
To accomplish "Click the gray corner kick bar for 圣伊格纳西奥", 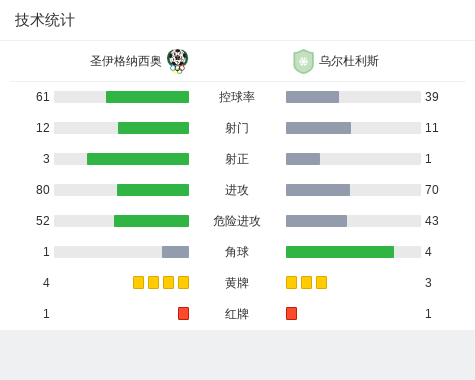I will click(x=175, y=252).
